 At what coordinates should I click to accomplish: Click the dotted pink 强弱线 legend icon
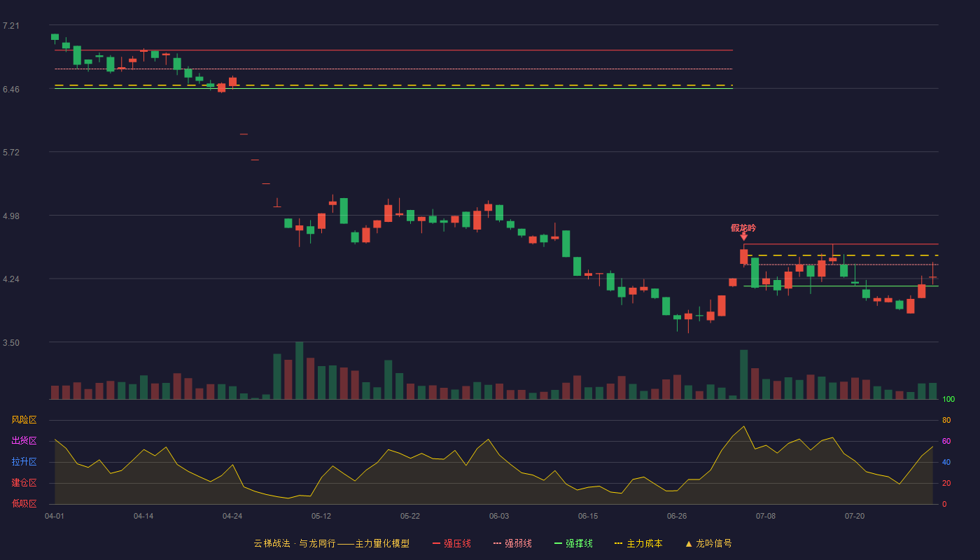pyautogui.click(x=497, y=543)
